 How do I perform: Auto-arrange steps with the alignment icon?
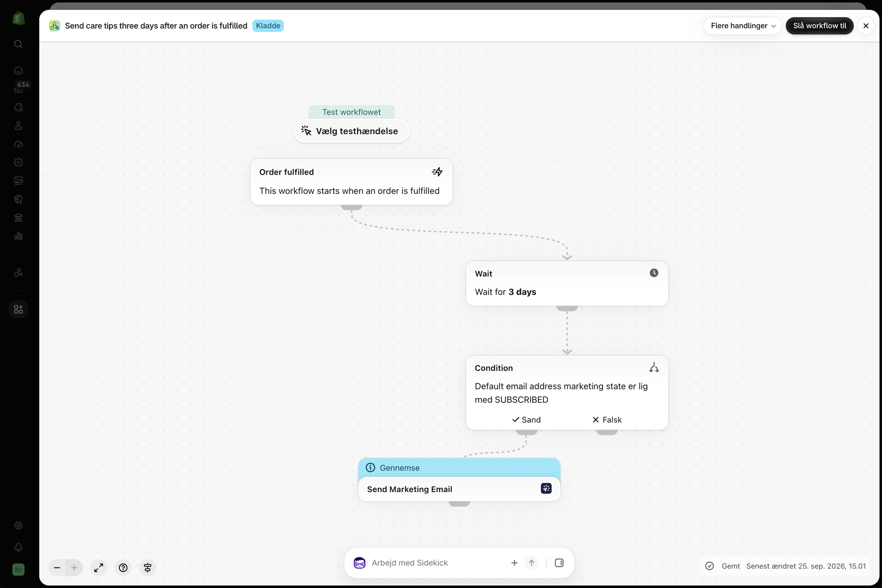[147, 568]
